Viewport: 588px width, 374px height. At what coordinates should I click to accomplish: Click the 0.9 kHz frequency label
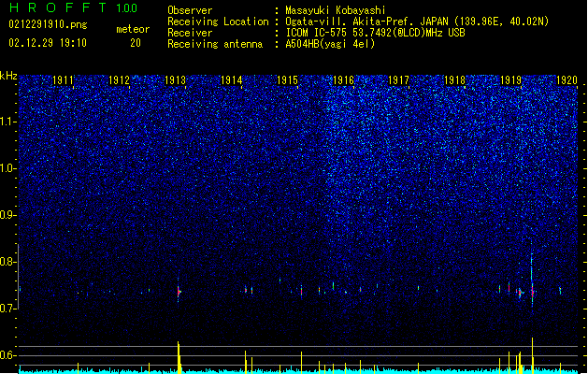(8, 215)
